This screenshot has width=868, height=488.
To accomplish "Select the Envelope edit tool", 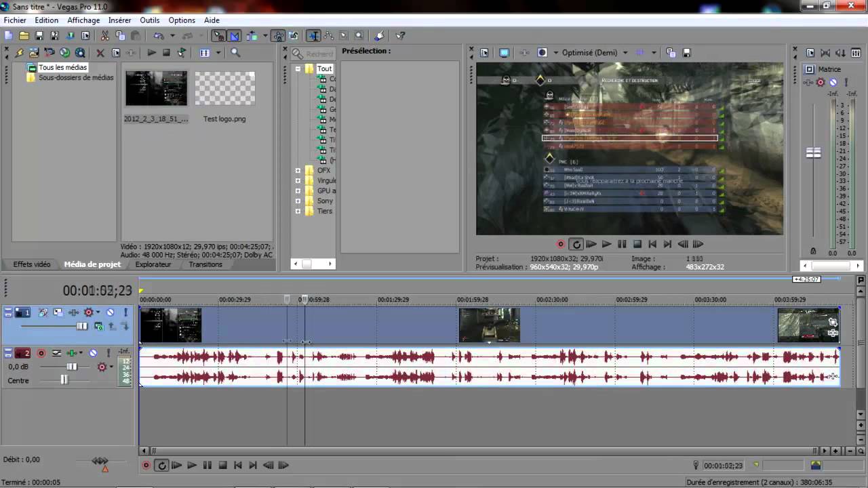I will tap(328, 35).
